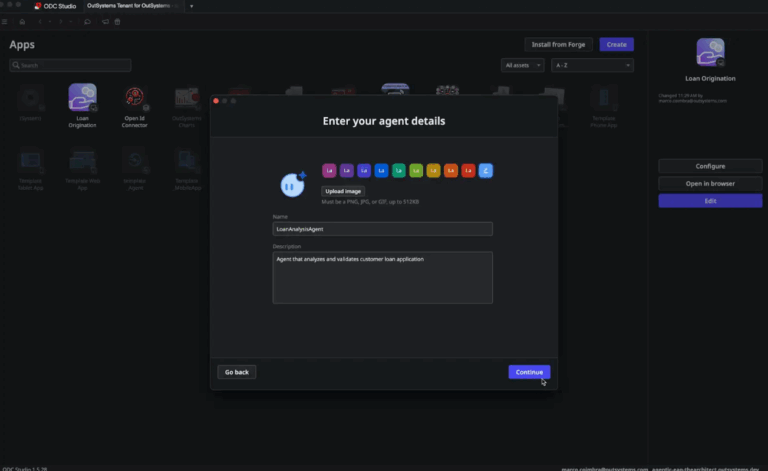Viewport: 768px width, 471px height.
Task: Click the trash can icon in the toolbar
Action: [x=118, y=22]
